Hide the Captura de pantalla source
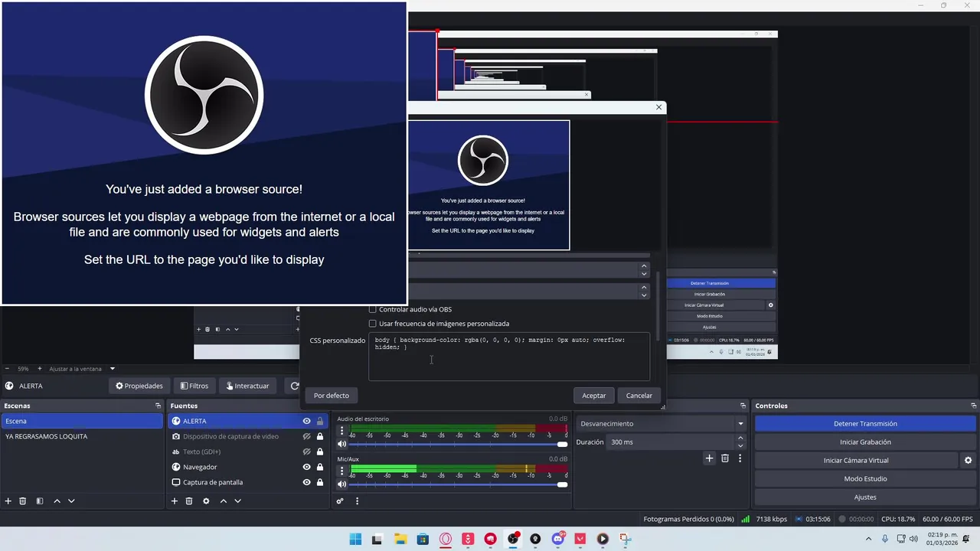The height and width of the screenshot is (551, 980). [x=306, y=482]
